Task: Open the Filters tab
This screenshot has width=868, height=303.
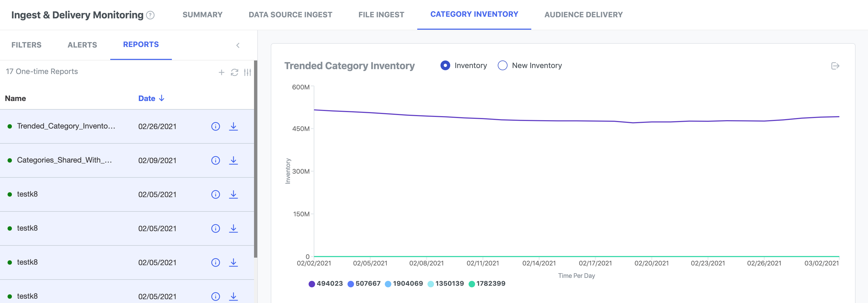Action: pos(26,45)
